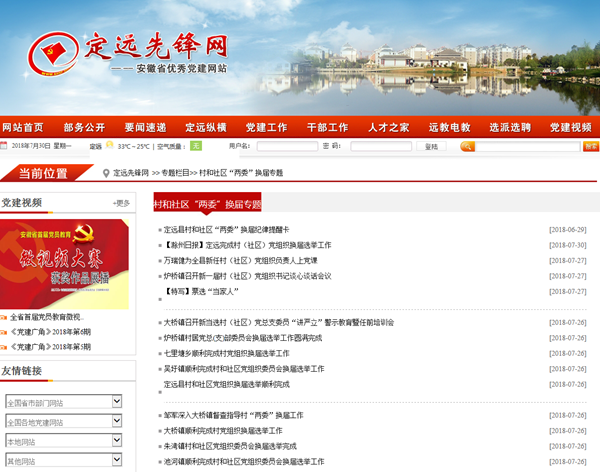Open the 网站首页 menu item
The image size is (600, 472).
[x=23, y=127]
